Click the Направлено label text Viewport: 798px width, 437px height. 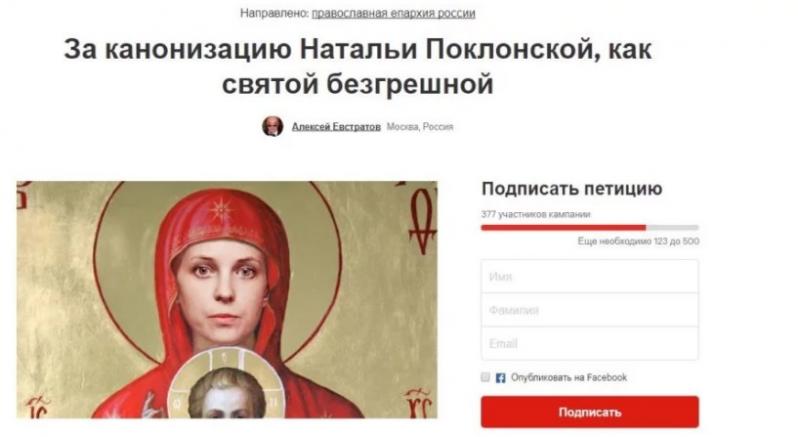[274, 13]
